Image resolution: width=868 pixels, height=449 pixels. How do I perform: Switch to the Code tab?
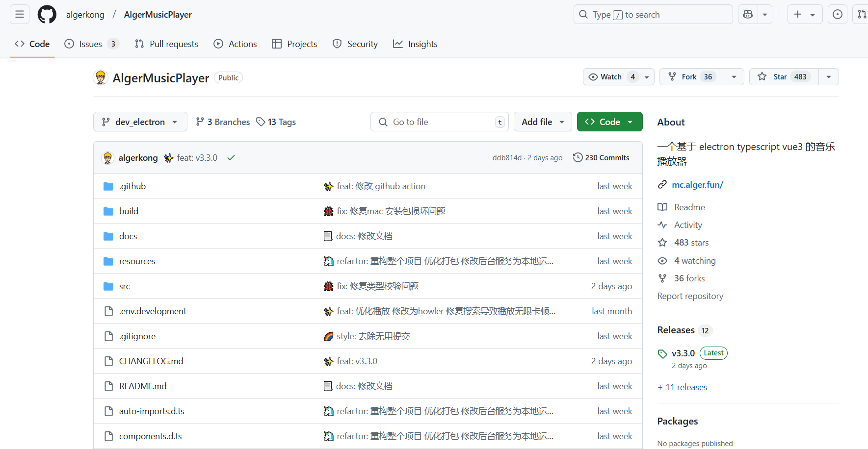(x=32, y=44)
